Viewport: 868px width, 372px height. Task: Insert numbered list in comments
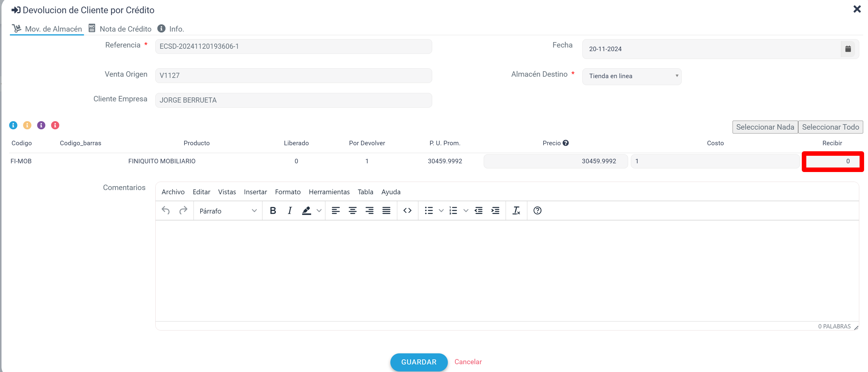(x=453, y=211)
